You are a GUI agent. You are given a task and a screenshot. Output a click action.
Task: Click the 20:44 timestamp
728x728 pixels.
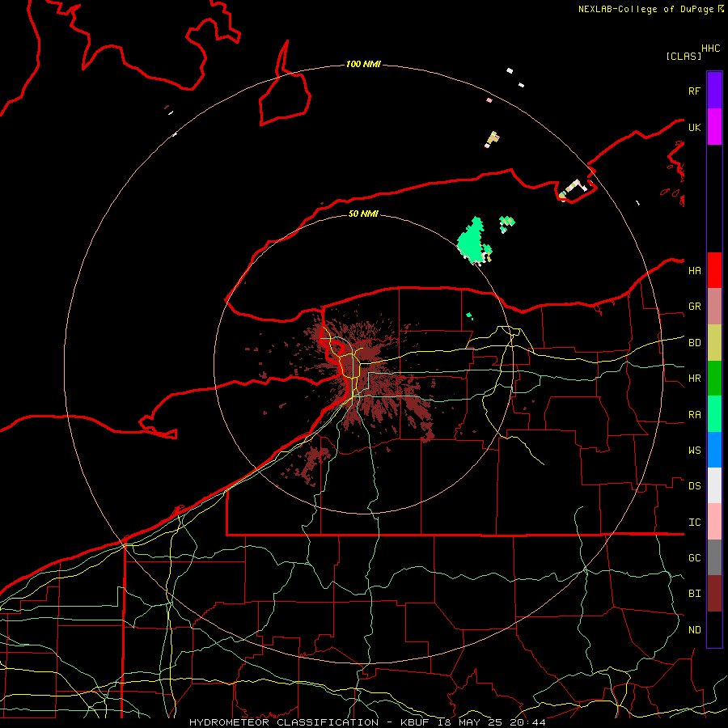click(x=527, y=722)
